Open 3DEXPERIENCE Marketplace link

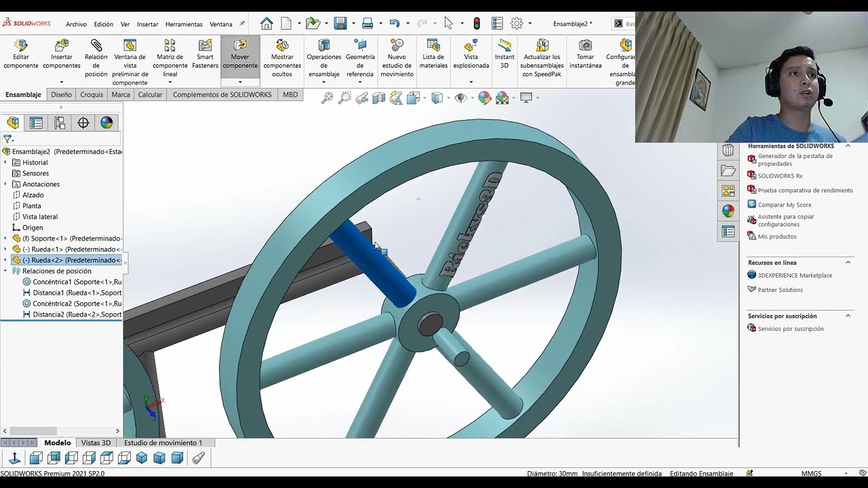point(795,275)
